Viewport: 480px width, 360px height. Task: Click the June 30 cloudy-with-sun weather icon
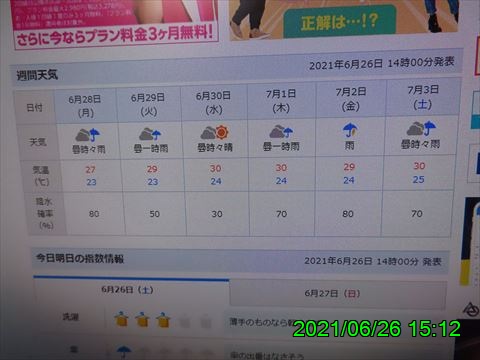[x=215, y=132]
